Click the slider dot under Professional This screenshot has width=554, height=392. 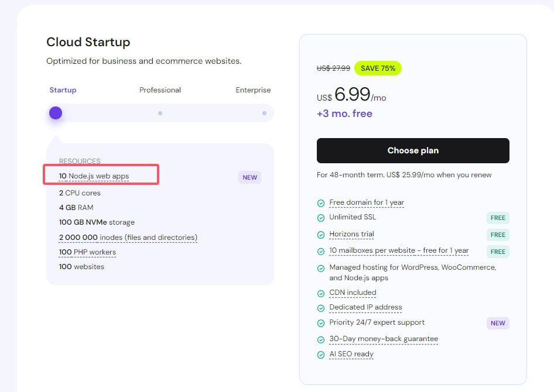point(160,113)
